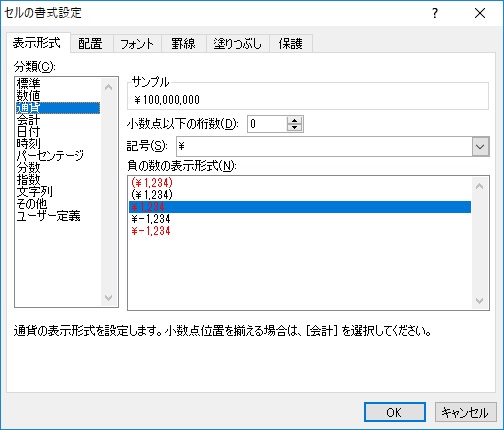This screenshot has width=504, height=430.
Task: Select 数値 in the category list
Action: (x=58, y=96)
